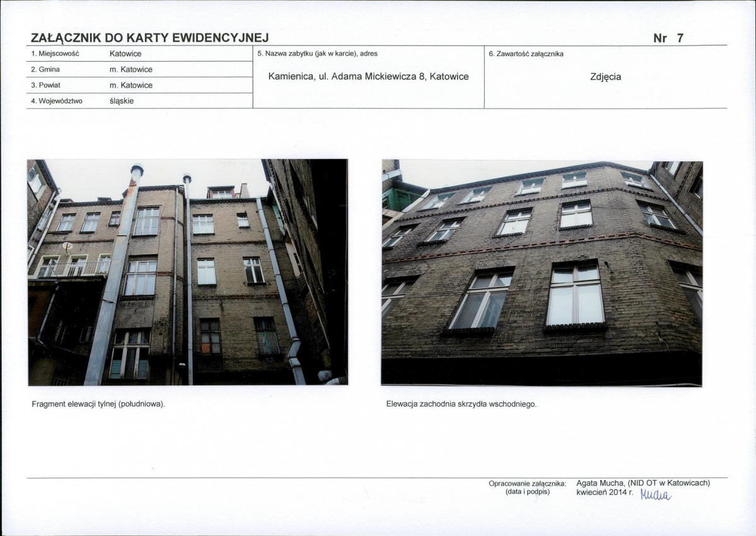Click the label 1. Miejscowość

pyautogui.click(x=55, y=54)
